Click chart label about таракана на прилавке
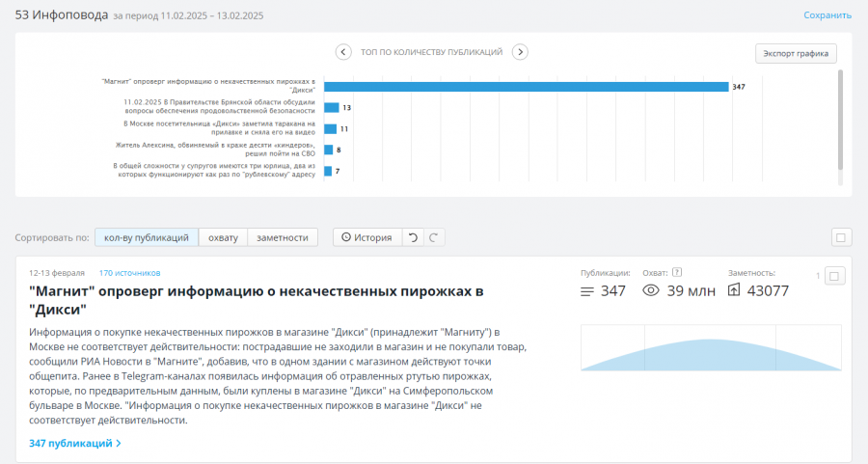Image resolution: width=868 pixels, height=464 pixels. click(219, 128)
